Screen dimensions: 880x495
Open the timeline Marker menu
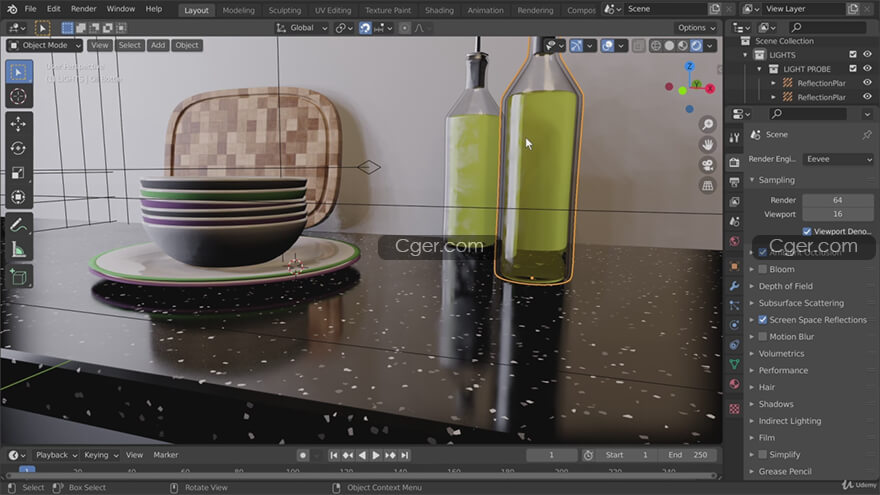click(166, 455)
